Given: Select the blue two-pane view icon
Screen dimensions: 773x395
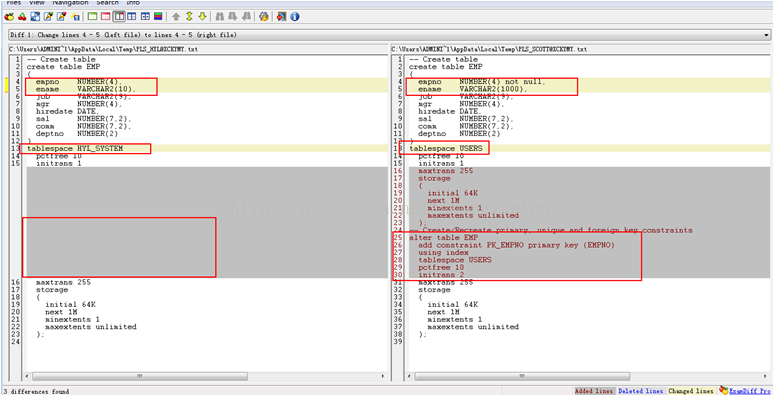Looking at the screenshot, I should click(x=132, y=17).
